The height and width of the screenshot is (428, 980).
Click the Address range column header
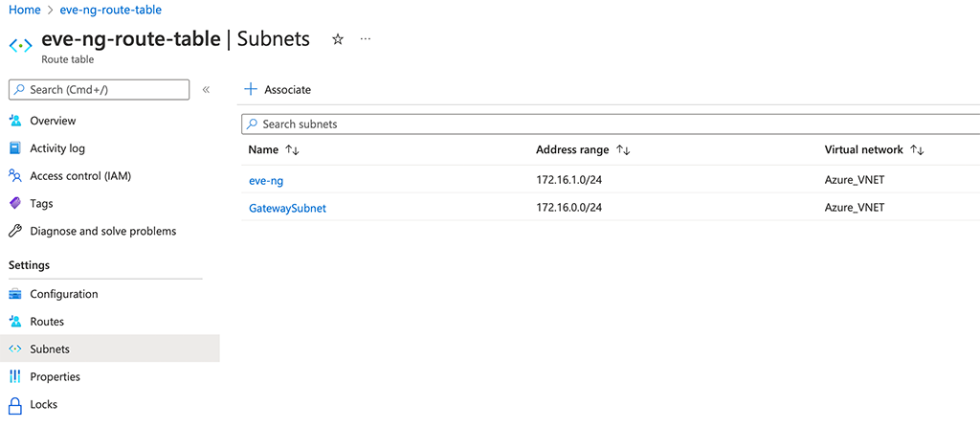[x=572, y=150]
